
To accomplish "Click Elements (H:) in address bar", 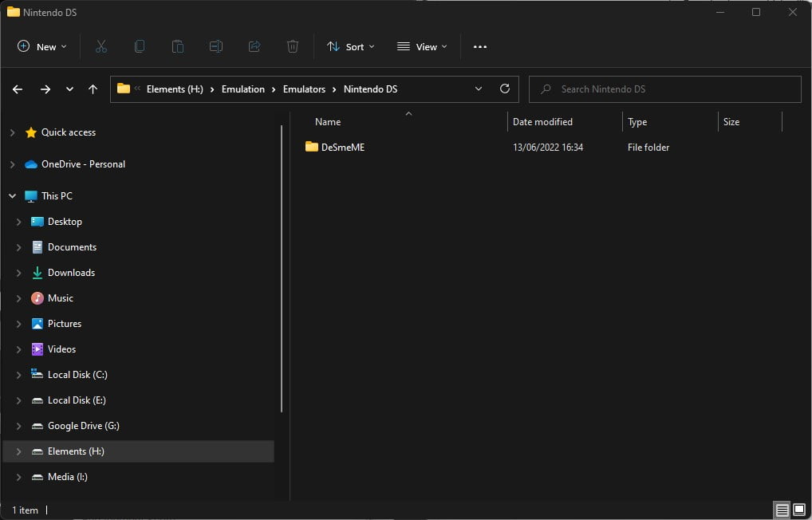I will click(x=175, y=89).
